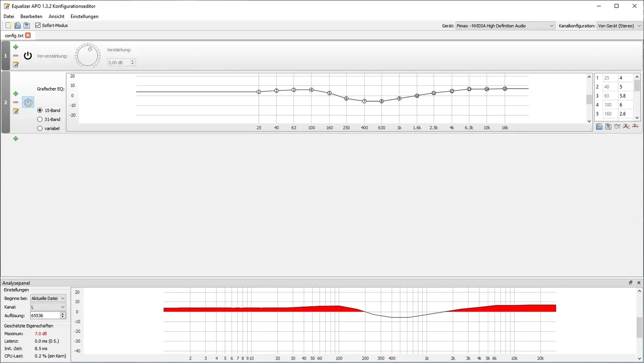
Task: Decrease the Auflösung value with down arrow
Action: point(63,318)
